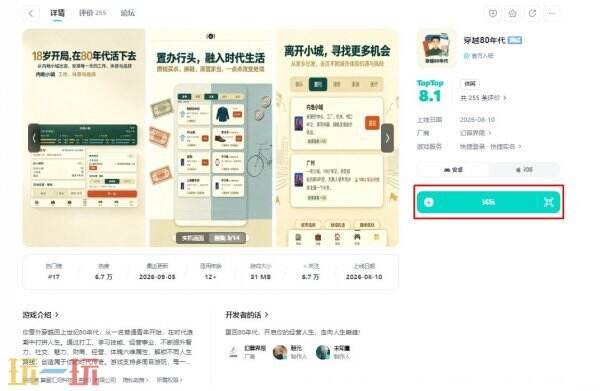Image resolution: width=600 pixels, height=391 pixels.
Task: Open the 隐私政策 privacy policy link
Action: click(x=135, y=380)
